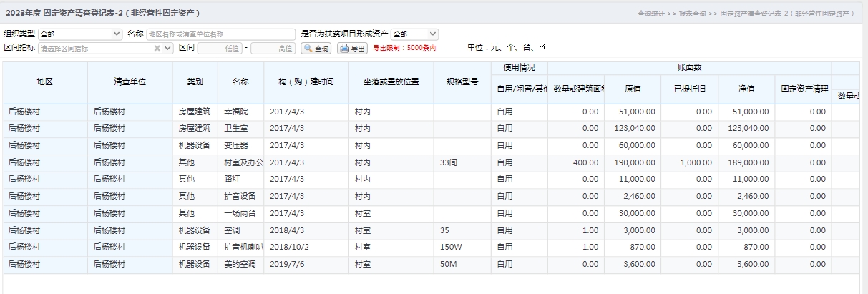The width and height of the screenshot is (868, 294).
Task: Click the 固定资产清理 column header
Action: tap(802, 89)
